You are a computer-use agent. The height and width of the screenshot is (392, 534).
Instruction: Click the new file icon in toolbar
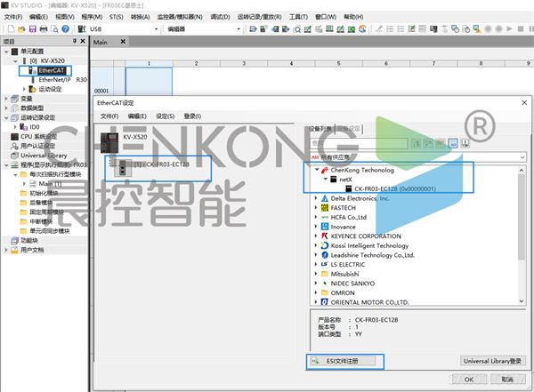(7, 28)
